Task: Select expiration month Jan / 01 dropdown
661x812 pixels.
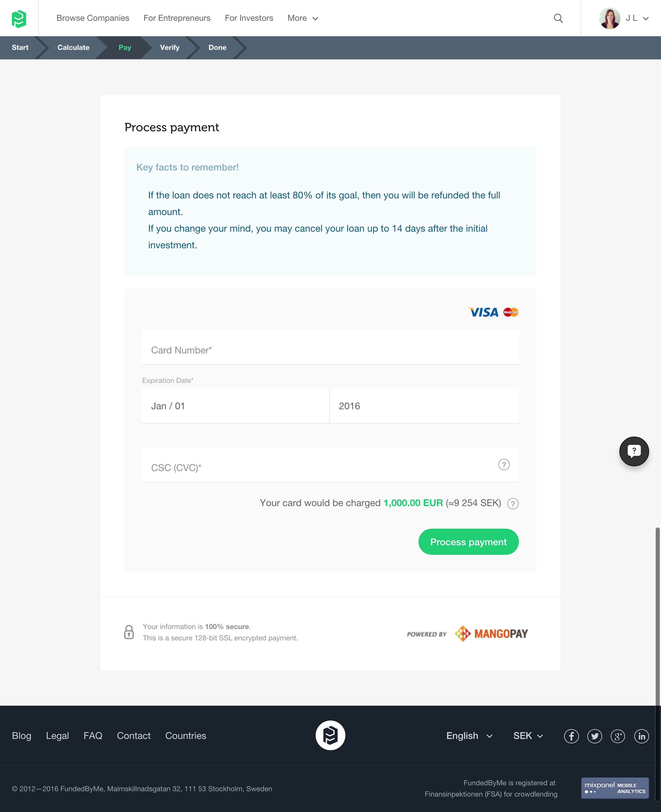Action: 235,406
